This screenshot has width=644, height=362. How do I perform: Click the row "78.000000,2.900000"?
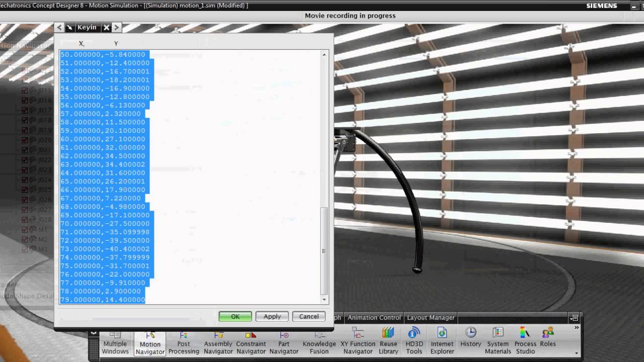pos(101,291)
